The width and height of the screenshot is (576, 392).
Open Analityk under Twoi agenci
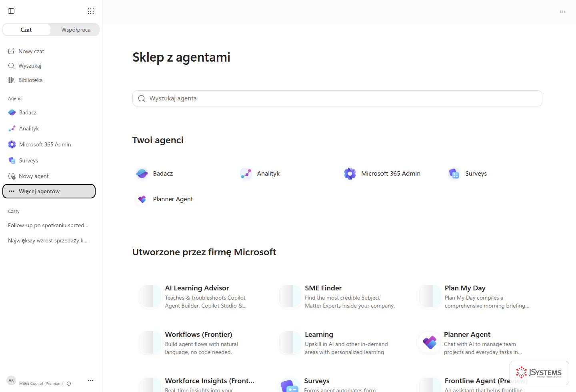pos(260,174)
